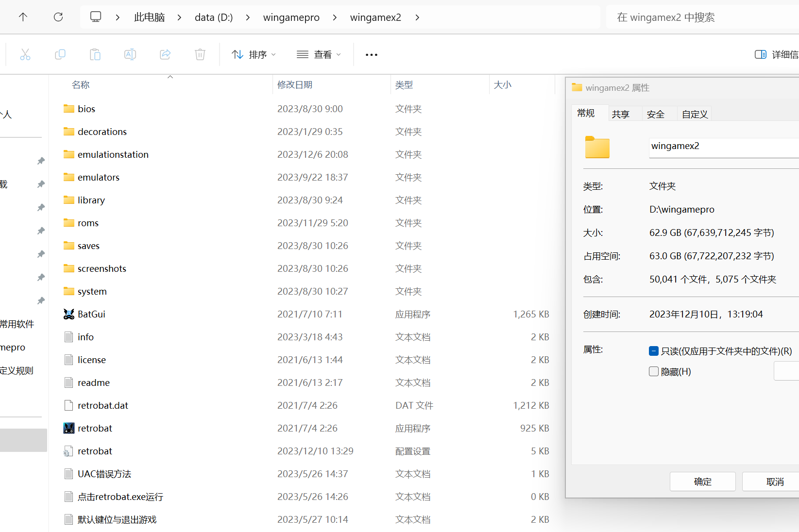
Task: Click the Delete icon on the toolbar
Action: pos(200,54)
